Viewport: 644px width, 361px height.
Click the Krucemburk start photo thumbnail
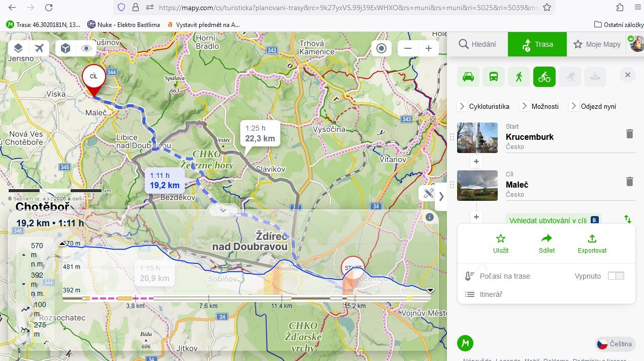click(477, 138)
